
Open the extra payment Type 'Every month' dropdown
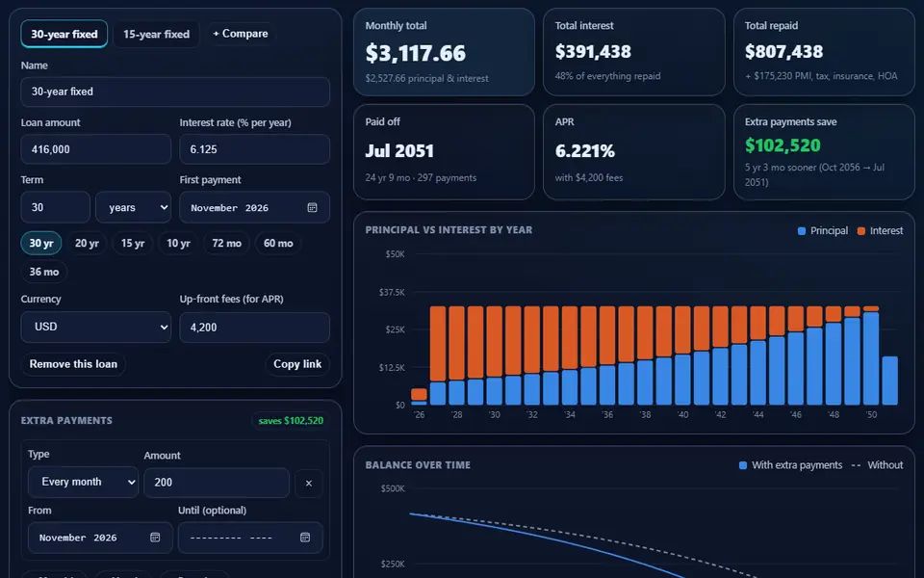(x=83, y=482)
